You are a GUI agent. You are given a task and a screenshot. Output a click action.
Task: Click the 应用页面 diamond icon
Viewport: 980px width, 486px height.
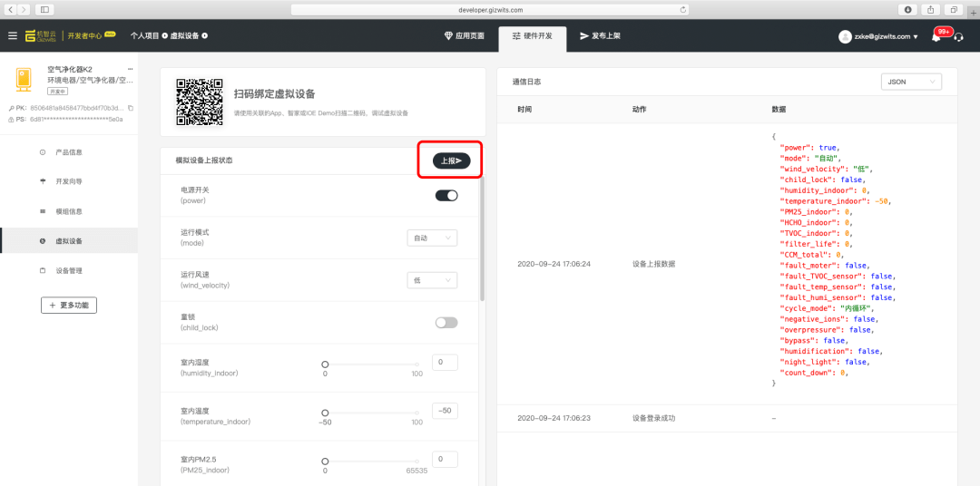pyautogui.click(x=448, y=35)
